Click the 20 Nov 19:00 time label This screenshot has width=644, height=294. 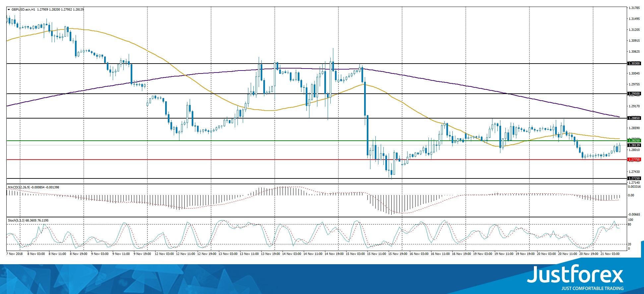pyautogui.click(x=589, y=254)
